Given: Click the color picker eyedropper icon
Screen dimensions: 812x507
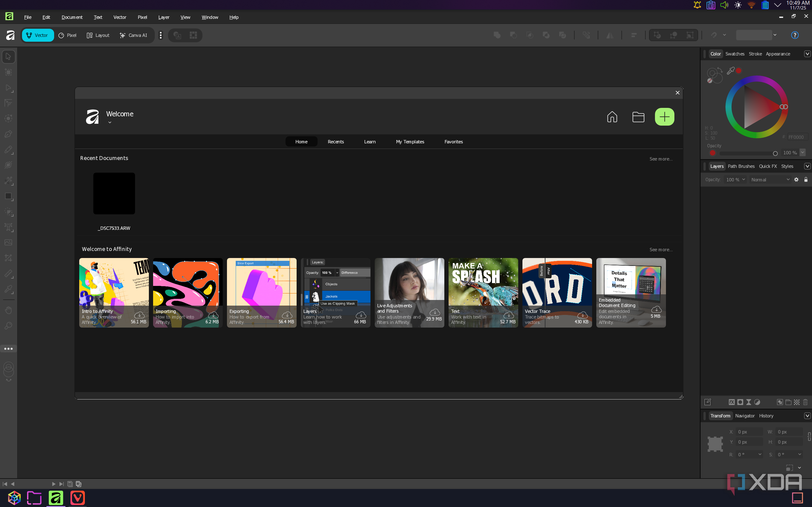Looking at the screenshot, I should (x=730, y=71).
